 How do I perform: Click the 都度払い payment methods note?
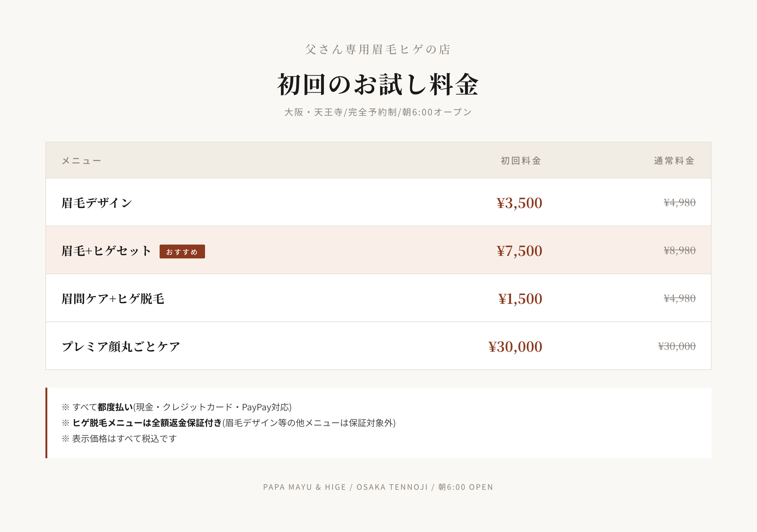177,407
